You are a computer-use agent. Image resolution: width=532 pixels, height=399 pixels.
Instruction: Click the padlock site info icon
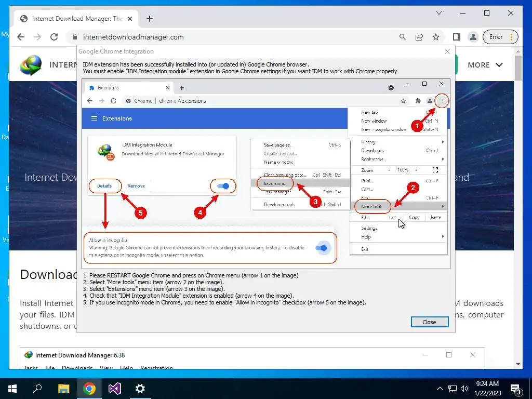click(x=75, y=37)
